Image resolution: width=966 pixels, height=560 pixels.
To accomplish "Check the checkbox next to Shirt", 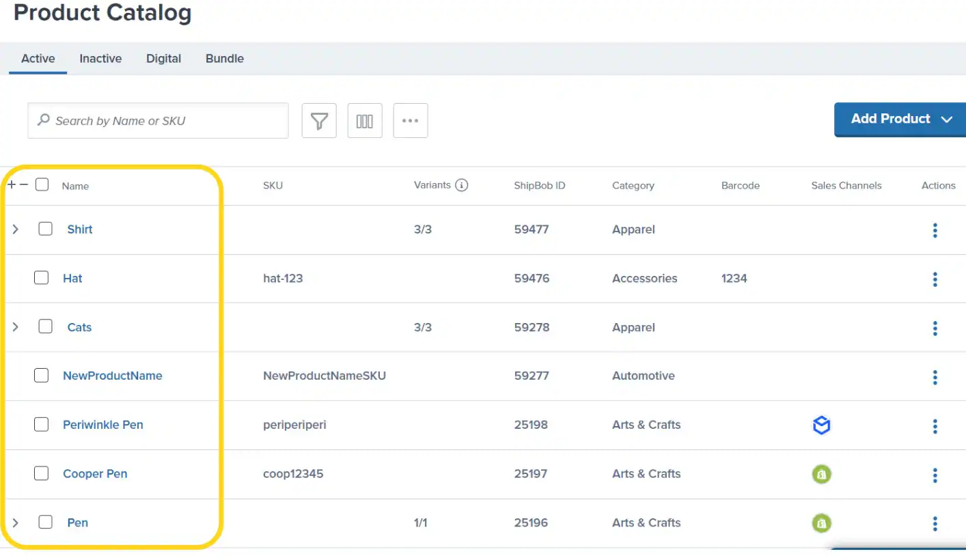I will (45, 229).
